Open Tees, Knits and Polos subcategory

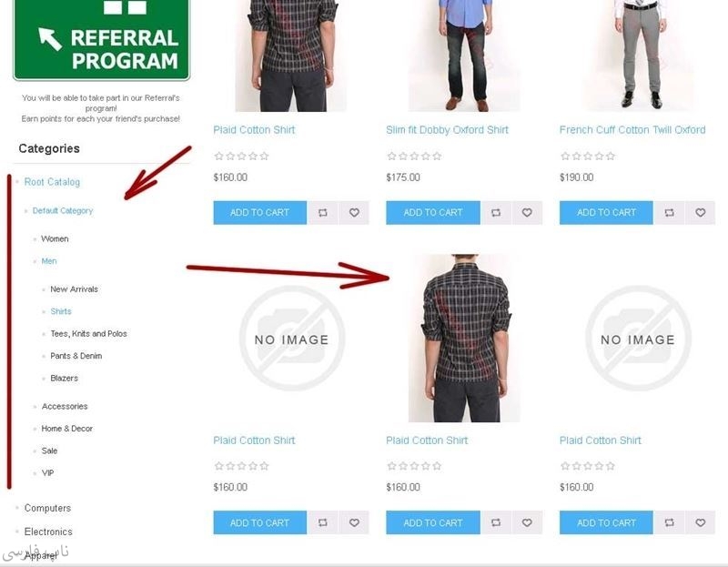88,333
